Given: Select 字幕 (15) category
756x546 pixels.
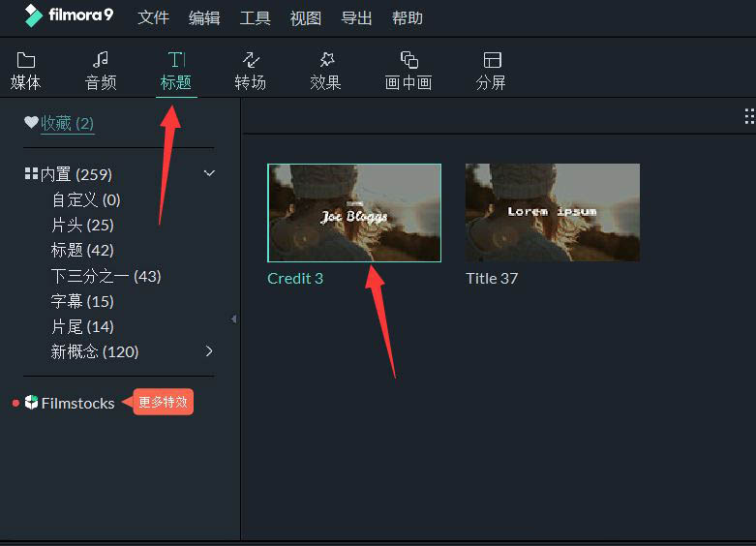Looking at the screenshot, I should tap(82, 301).
